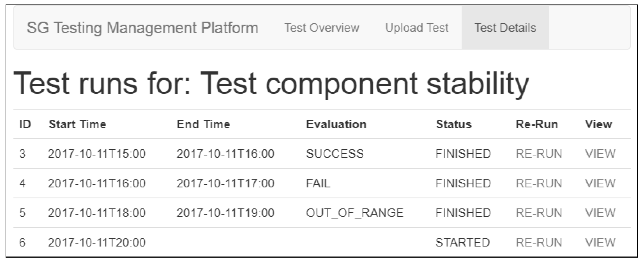Click the SG Testing Management Platform title
Screen dimensions: 644x261
142,28
